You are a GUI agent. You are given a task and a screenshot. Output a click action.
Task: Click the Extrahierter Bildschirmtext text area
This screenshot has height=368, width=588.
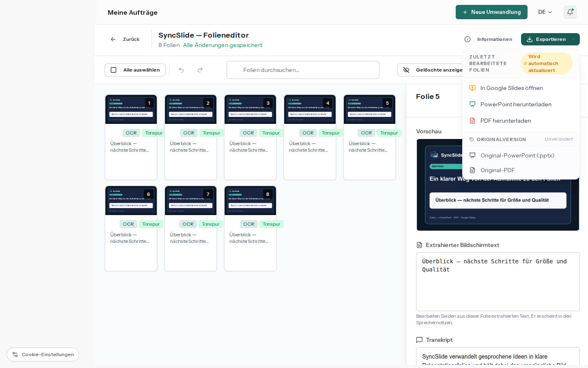click(498, 282)
